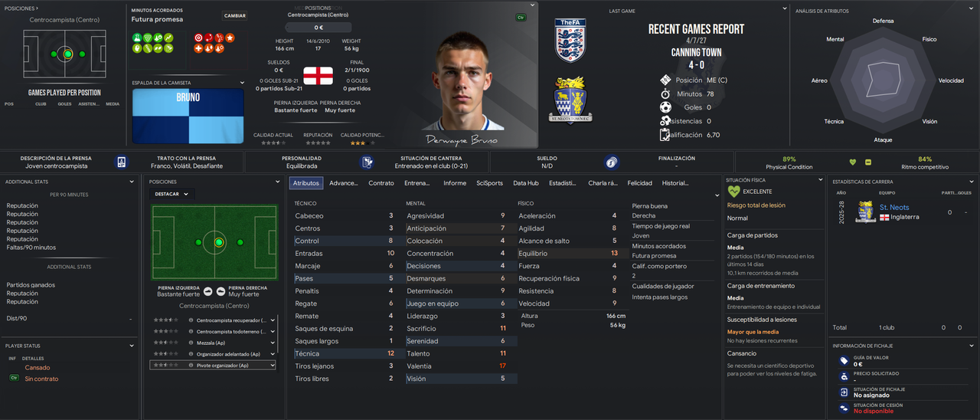
Task: Expand the Estadísticas de Carrera panel chevron
Action: tap(972, 181)
